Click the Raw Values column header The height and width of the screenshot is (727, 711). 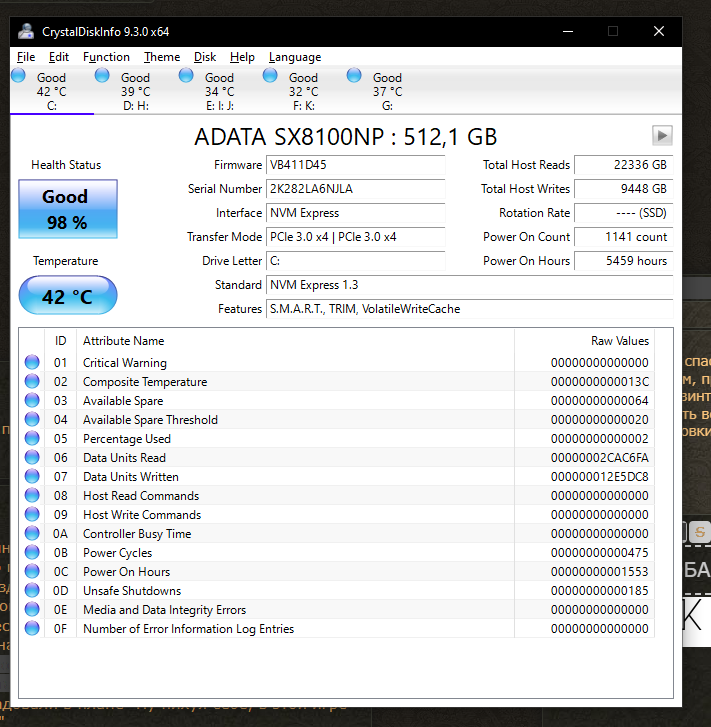(x=620, y=341)
